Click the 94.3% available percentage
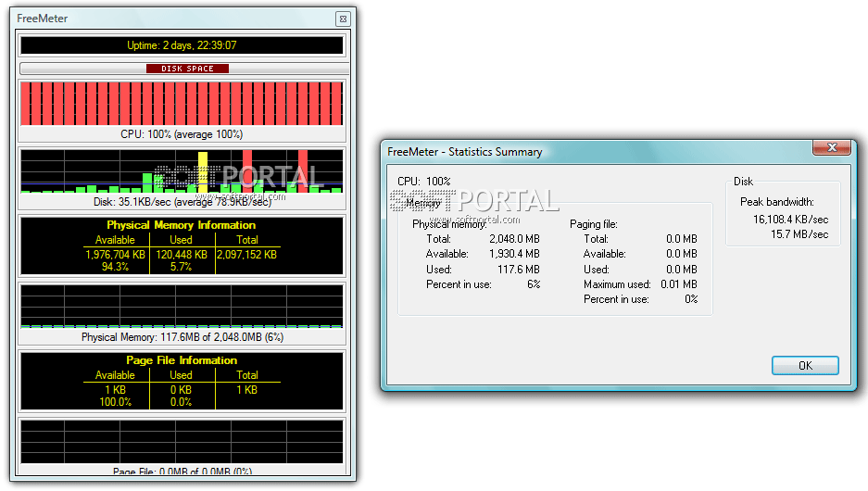The image size is (868, 491). tap(115, 267)
